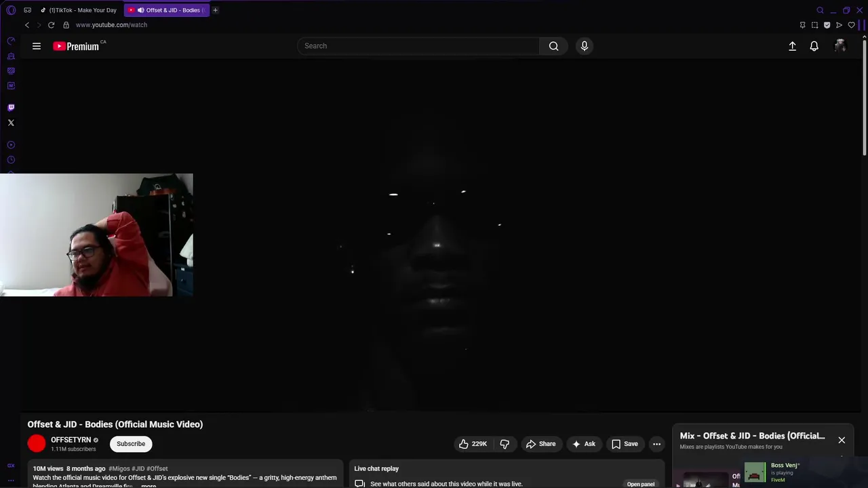Click the magnifier search submit button
The image size is (868, 488).
(x=554, y=46)
